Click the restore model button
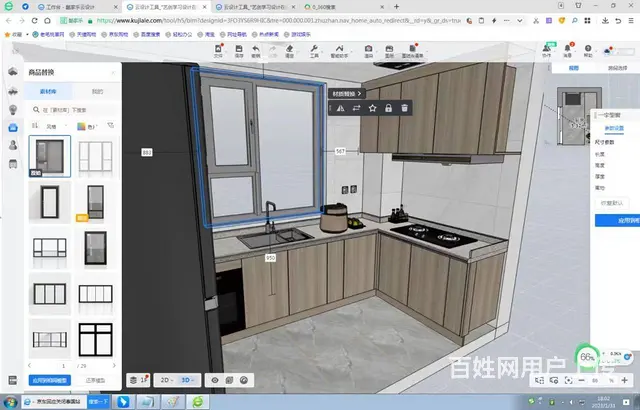 coord(96,380)
